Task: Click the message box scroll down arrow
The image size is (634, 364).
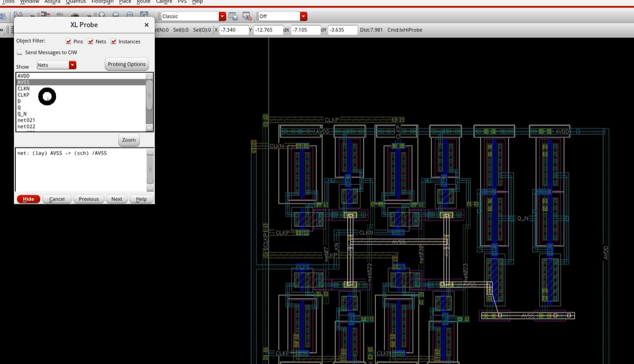Action: pyautogui.click(x=150, y=188)
